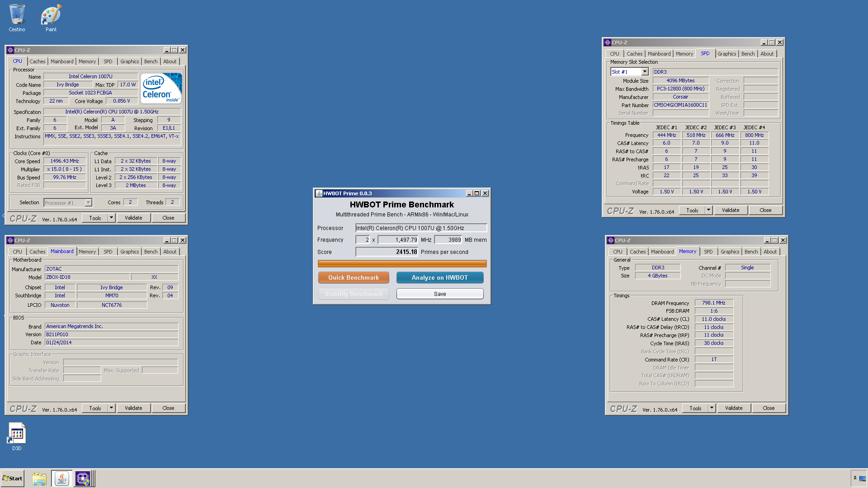
Task: Click Validate in the CPU tab window
Action: tap(133, 218)
